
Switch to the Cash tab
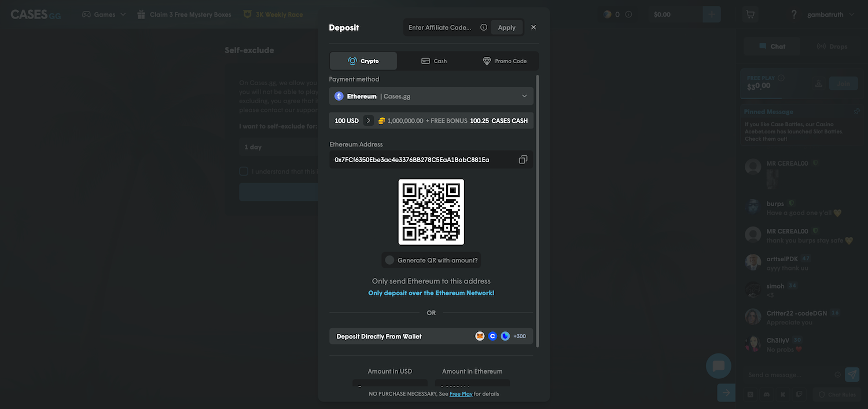[434, 61]
